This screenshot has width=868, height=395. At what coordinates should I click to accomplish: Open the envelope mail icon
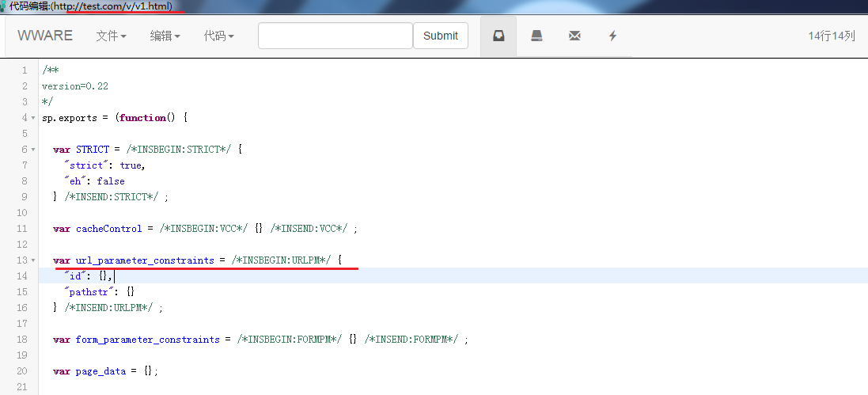click(574, 36)
